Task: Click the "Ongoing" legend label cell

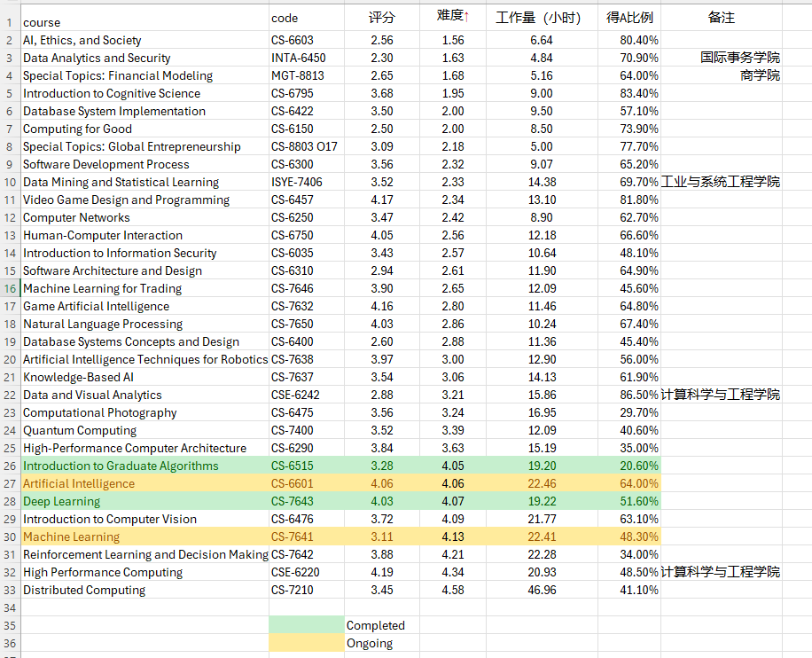Action: click(370, 643)
